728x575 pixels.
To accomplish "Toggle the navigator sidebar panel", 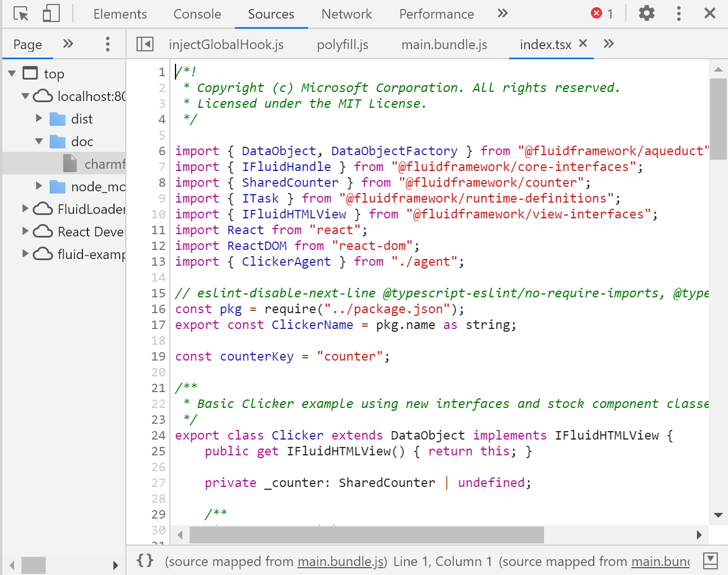I will (x=144, y=43).
